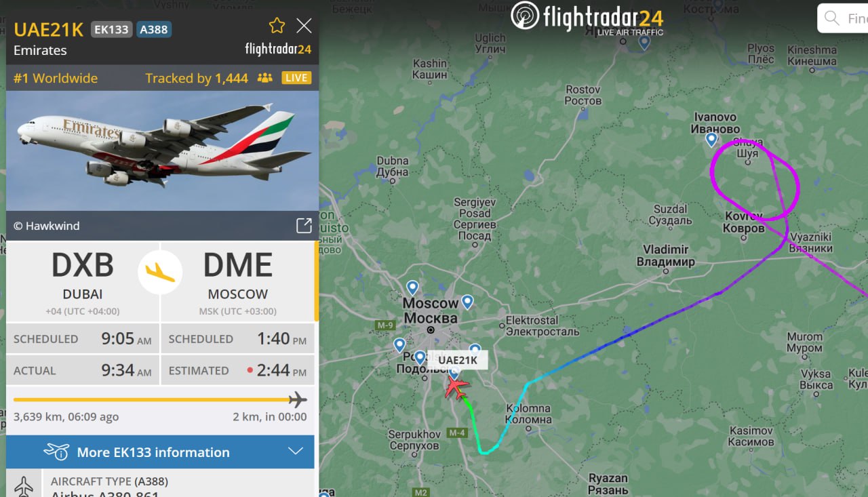Click the A388 aircraft type badge
868x497 pixels.
(154, 29)
